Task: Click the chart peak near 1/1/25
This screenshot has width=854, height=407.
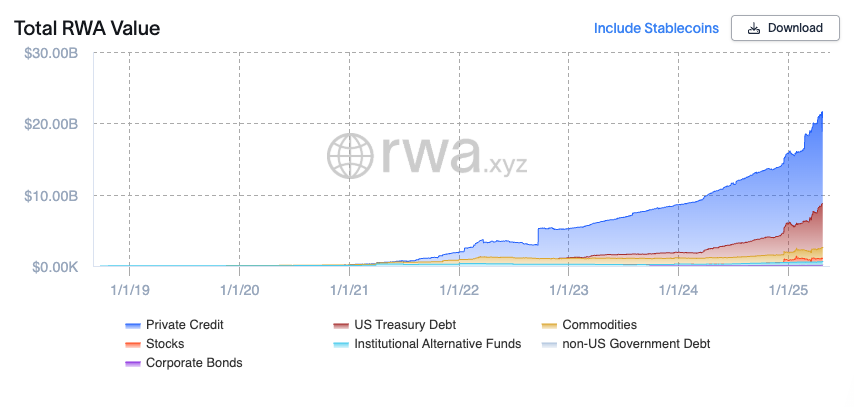Action: click(x=822, y=113)
